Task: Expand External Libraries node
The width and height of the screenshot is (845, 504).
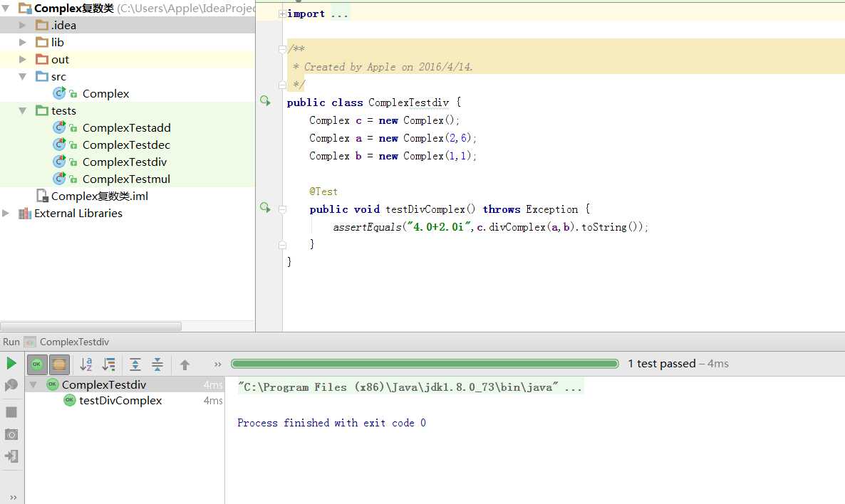Action: pyautogui.click(x=6, y=214)
